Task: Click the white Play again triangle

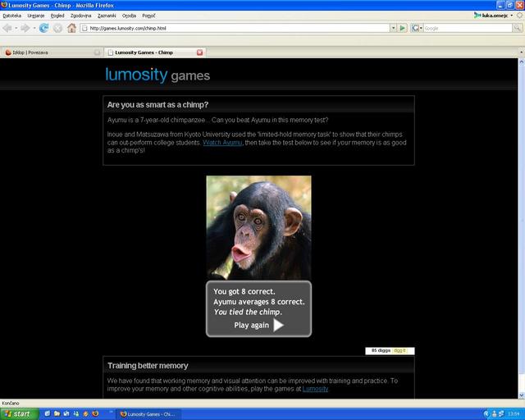Action: (x=278, y=325)
